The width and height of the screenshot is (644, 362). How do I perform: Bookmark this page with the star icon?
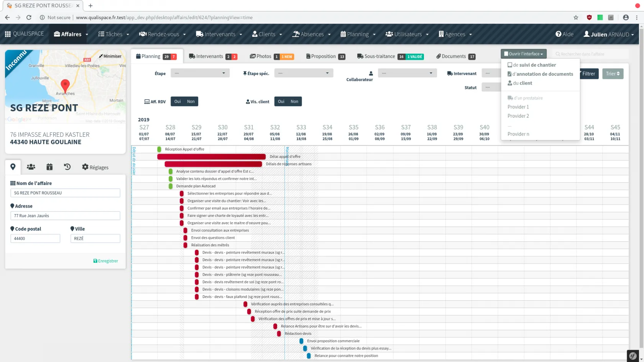coord(575,17)
